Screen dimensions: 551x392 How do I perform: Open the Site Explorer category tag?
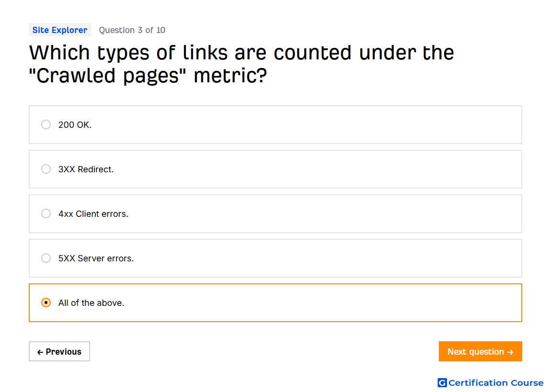tap(60, 30)
